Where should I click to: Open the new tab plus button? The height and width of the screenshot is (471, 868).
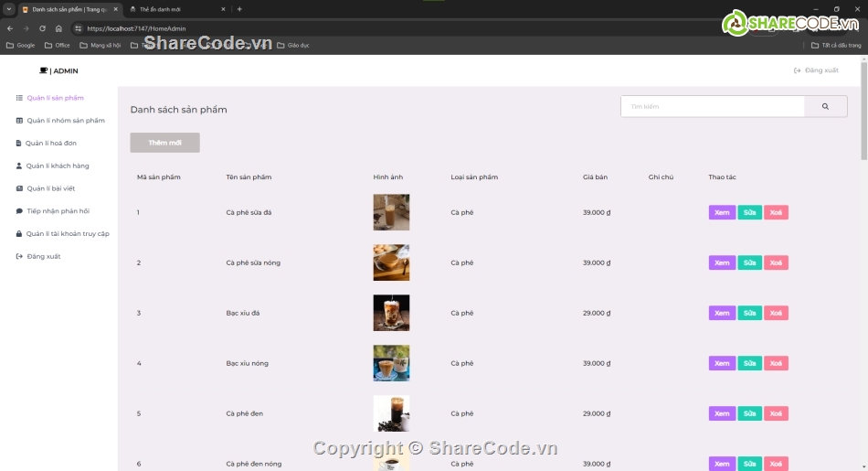239,9
